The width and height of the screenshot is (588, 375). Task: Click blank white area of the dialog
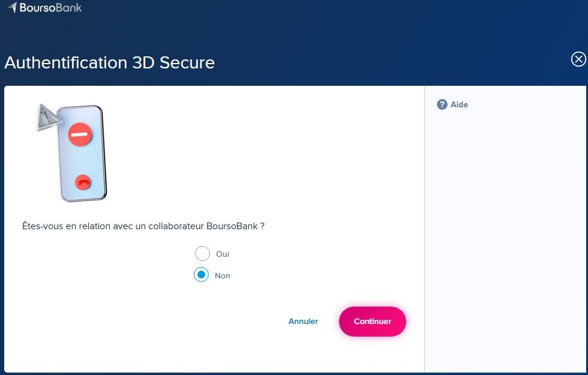pyautogui.click(x=270, y=156)
